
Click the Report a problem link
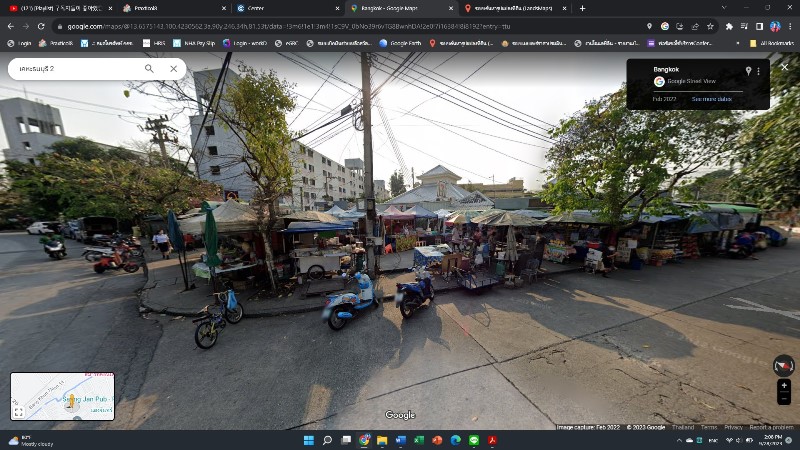pyautogui.click(x=771, y=427)
